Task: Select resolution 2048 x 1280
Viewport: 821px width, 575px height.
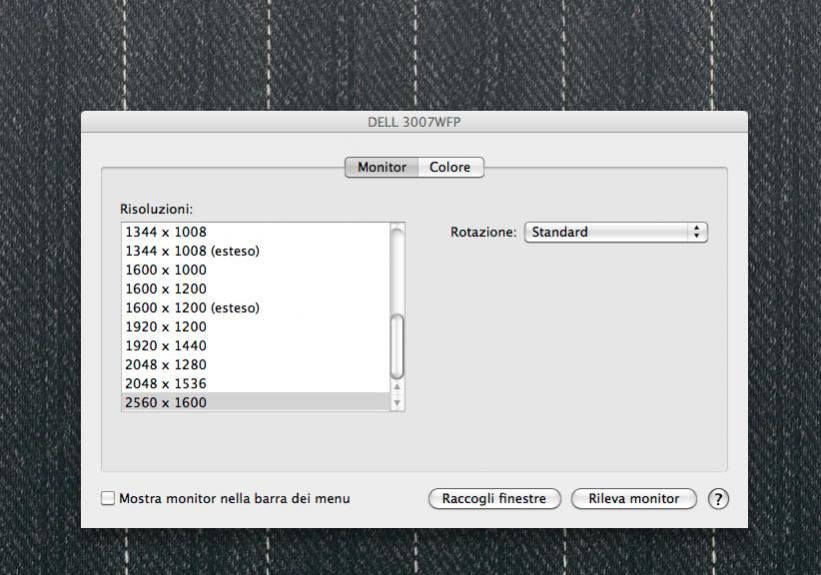Action: click(x=256, y=364)
